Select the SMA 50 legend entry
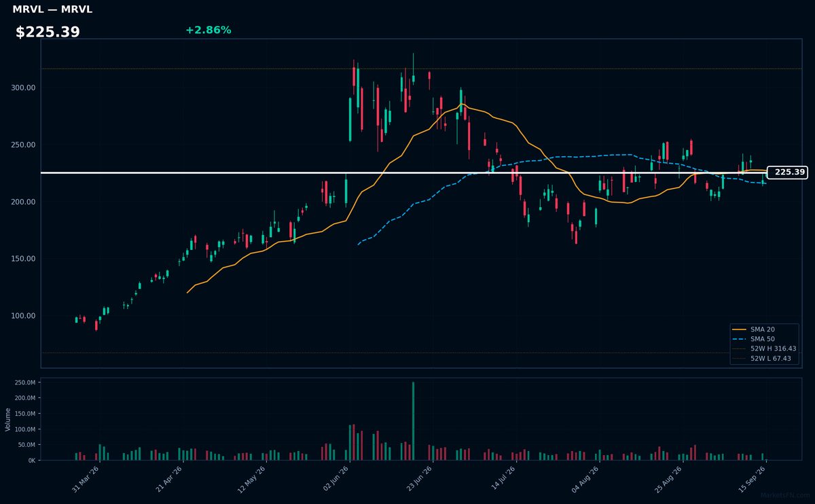The image size is (815, 504). (x=755, y=338)
